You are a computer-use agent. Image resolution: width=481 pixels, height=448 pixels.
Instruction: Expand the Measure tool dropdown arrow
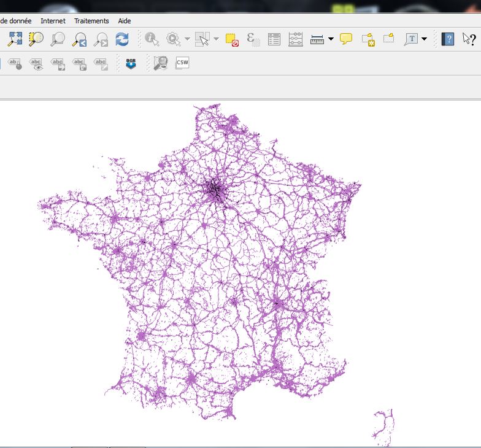pyautogui.click(x=331, y=39)
